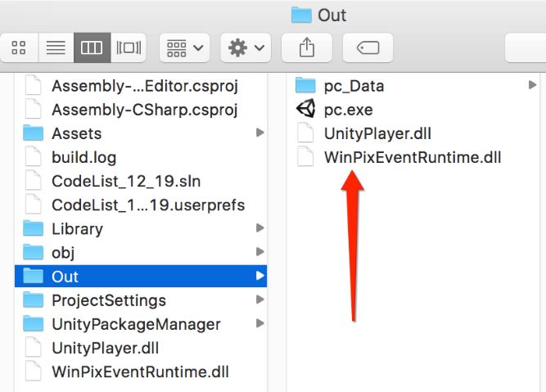This screenshot has height=392, width=546.
Task: Click the Edit Tags button
Action: (368, 48)
